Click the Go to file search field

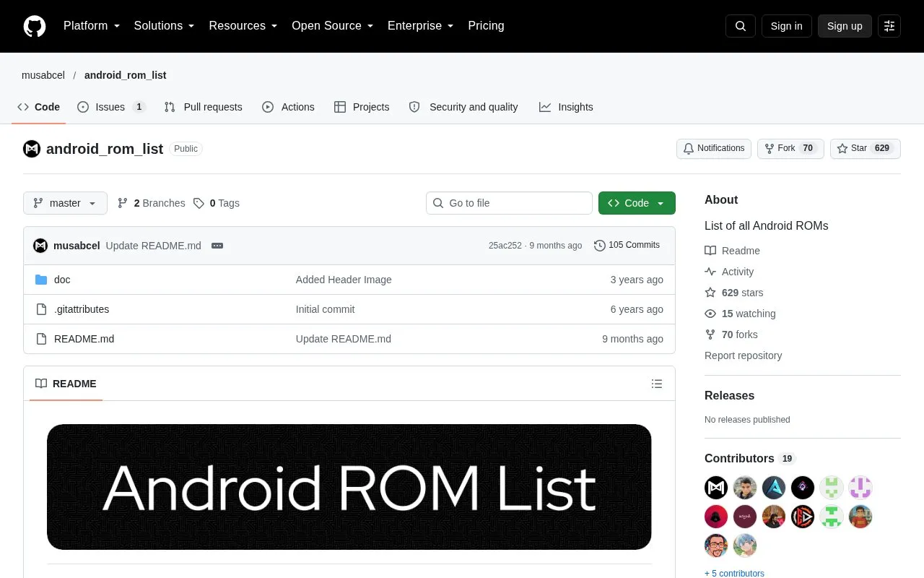click(x=509, y=203)
